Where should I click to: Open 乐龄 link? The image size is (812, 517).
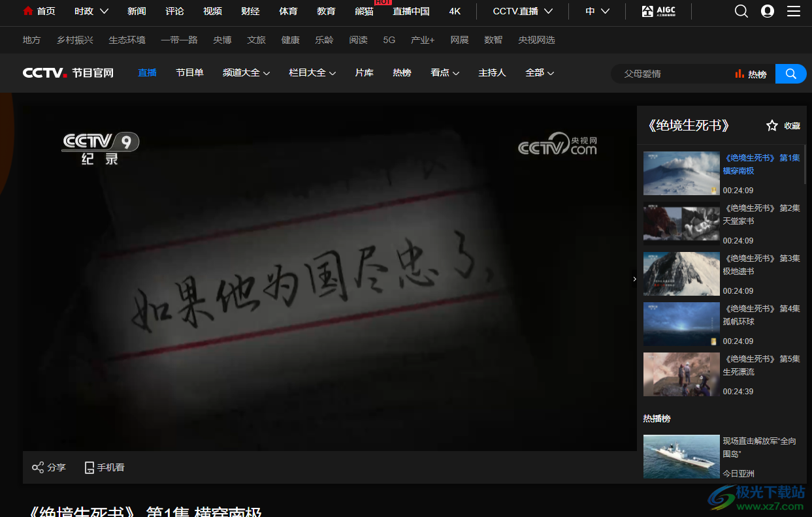(x=324, y=40)
